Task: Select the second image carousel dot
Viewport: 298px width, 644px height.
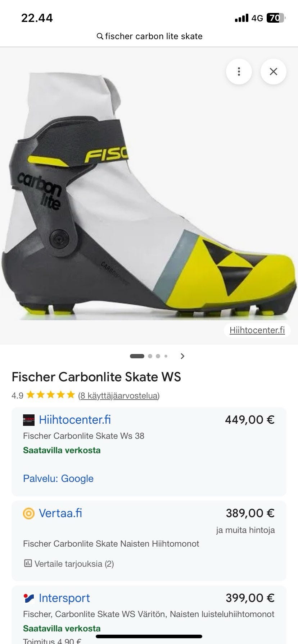Action: (x=150, y=356)
